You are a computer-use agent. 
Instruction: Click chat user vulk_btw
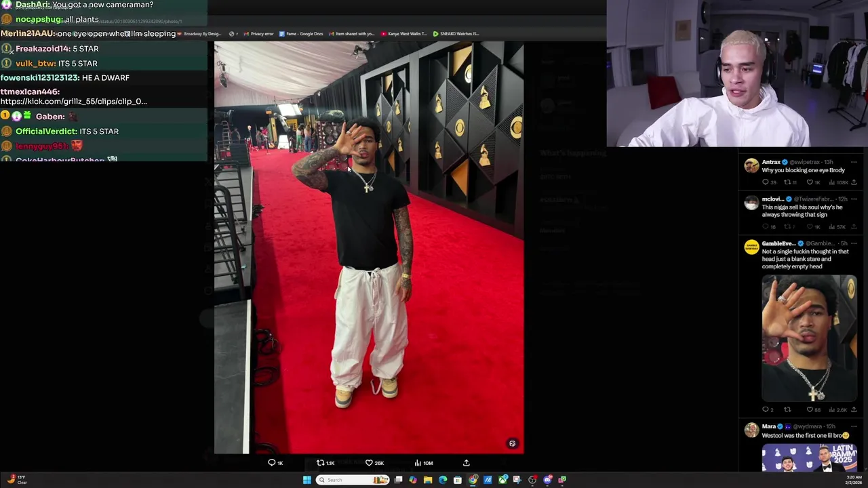coord(35,64)
